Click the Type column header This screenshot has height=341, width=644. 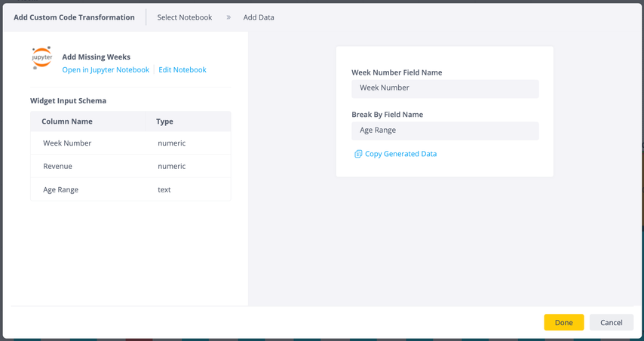click(x=164, y=121)
